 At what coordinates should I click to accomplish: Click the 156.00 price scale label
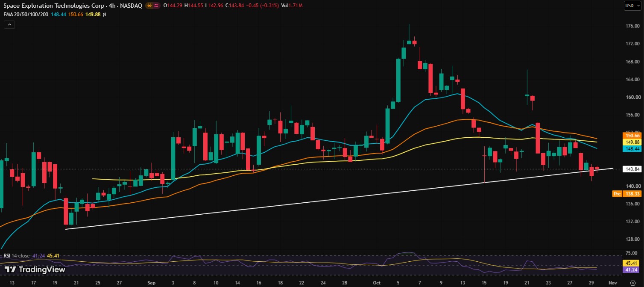[x=632, y=115]
